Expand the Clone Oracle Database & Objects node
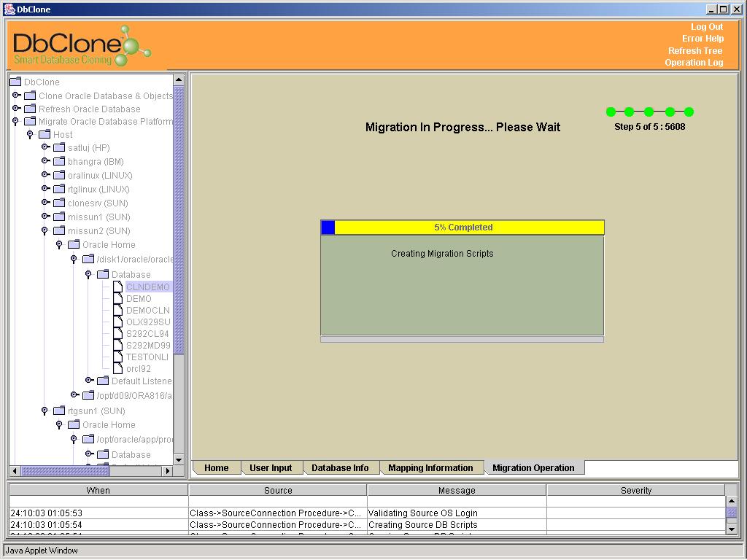 point(16,96)
